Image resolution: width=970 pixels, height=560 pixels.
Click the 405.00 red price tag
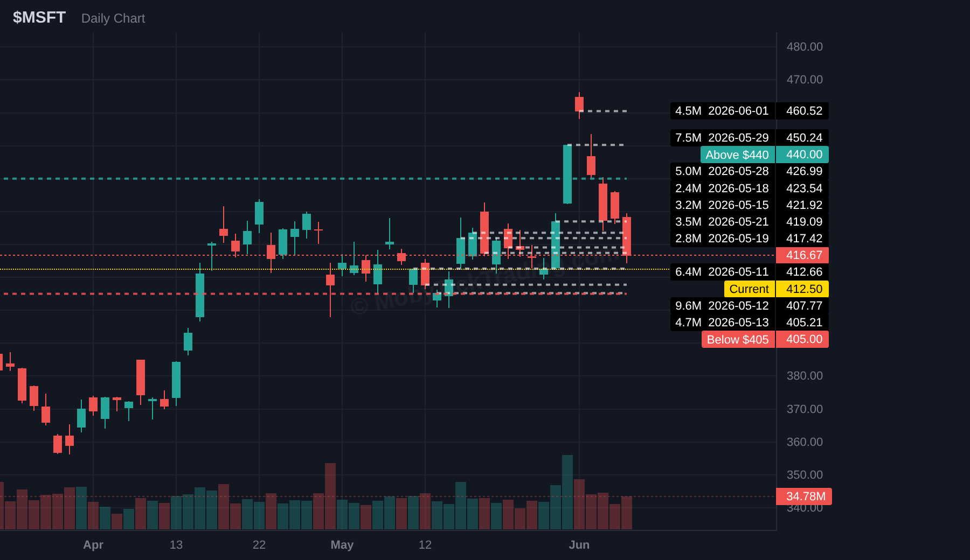click(802, 339)
